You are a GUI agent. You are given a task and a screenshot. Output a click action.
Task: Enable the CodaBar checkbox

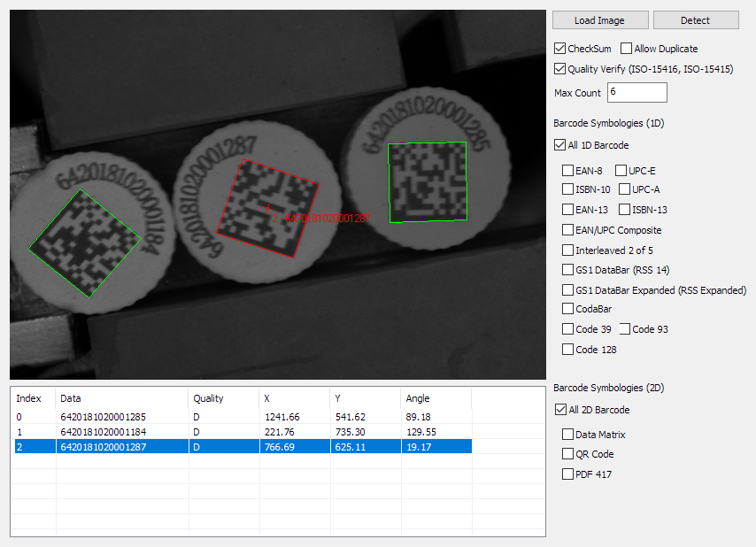567,309
